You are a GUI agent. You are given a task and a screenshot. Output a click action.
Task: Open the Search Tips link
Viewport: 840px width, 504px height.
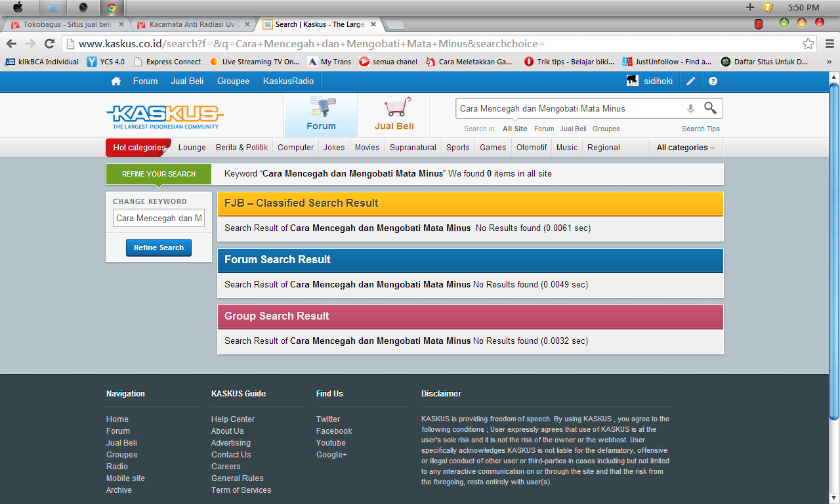point(701,129)
